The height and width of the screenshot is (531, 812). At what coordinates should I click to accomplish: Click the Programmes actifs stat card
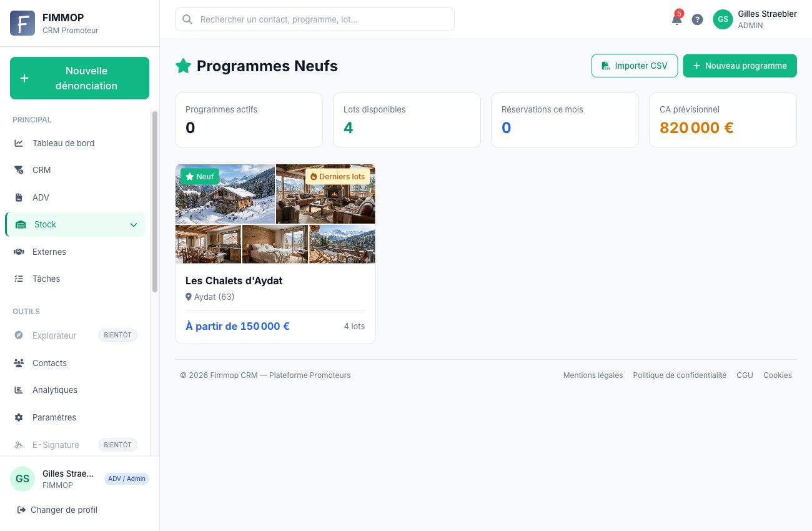(249, 120)
